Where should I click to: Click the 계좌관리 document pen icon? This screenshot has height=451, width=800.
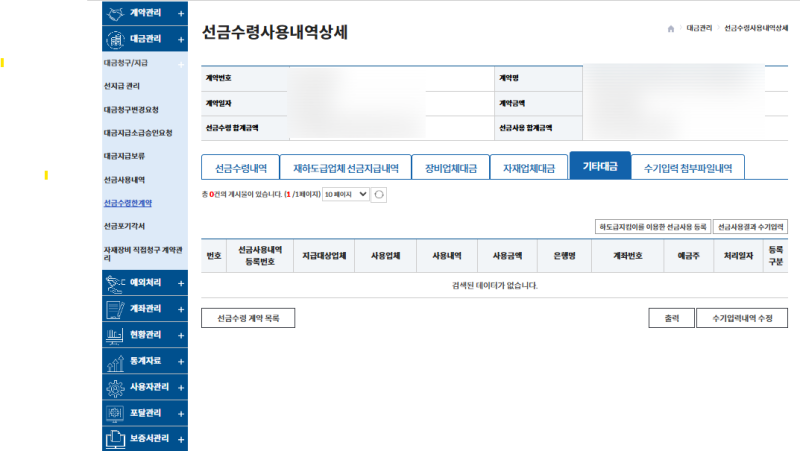[x=115, y=310]
